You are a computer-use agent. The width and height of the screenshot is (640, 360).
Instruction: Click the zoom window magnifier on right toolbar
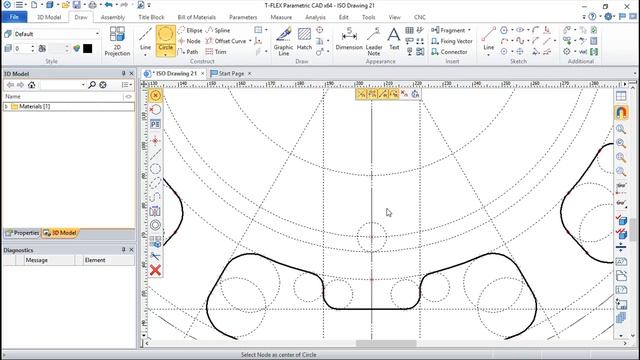point(621,129)
